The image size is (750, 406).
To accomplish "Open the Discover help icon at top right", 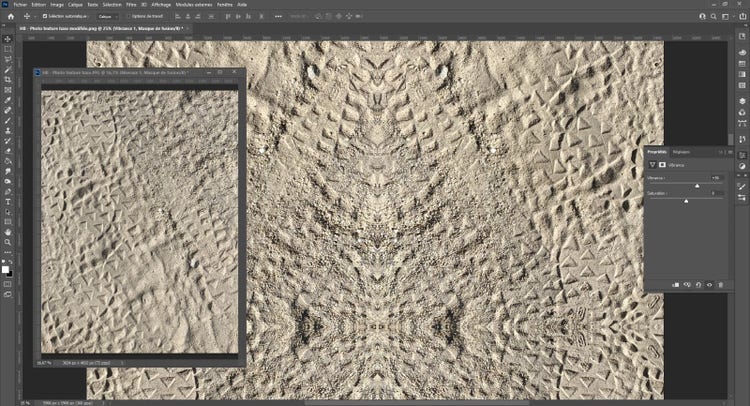I will pos(702,16).
